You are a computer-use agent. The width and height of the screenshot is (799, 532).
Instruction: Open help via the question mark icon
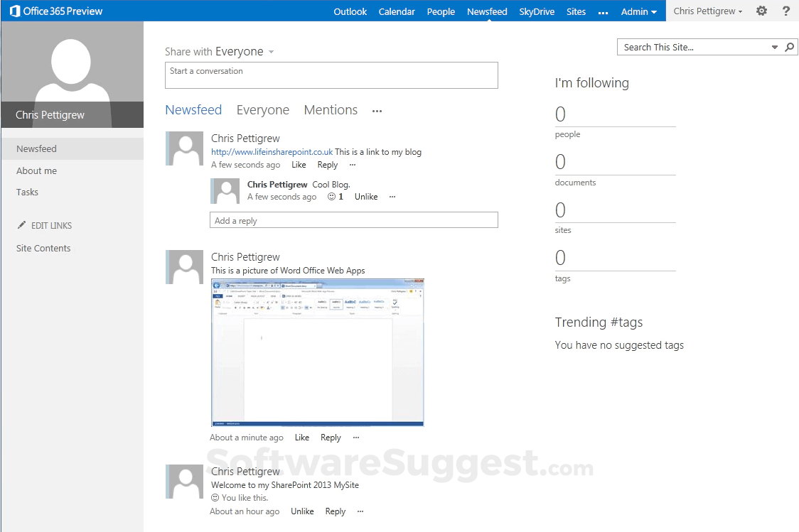tap(785, 11)
